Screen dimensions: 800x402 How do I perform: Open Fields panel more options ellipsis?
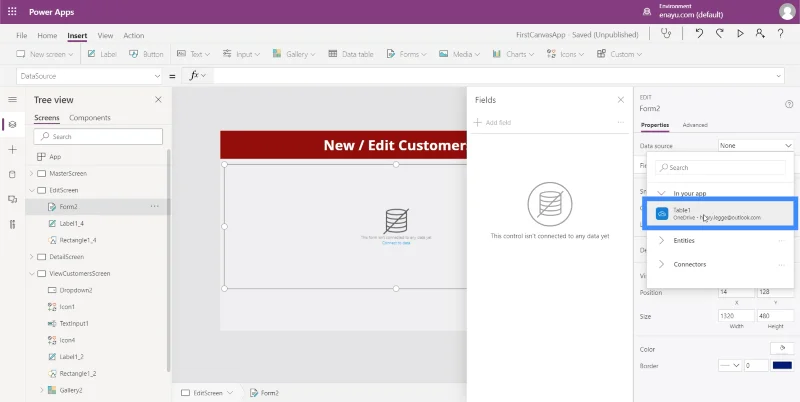click(x=620, y=122)
